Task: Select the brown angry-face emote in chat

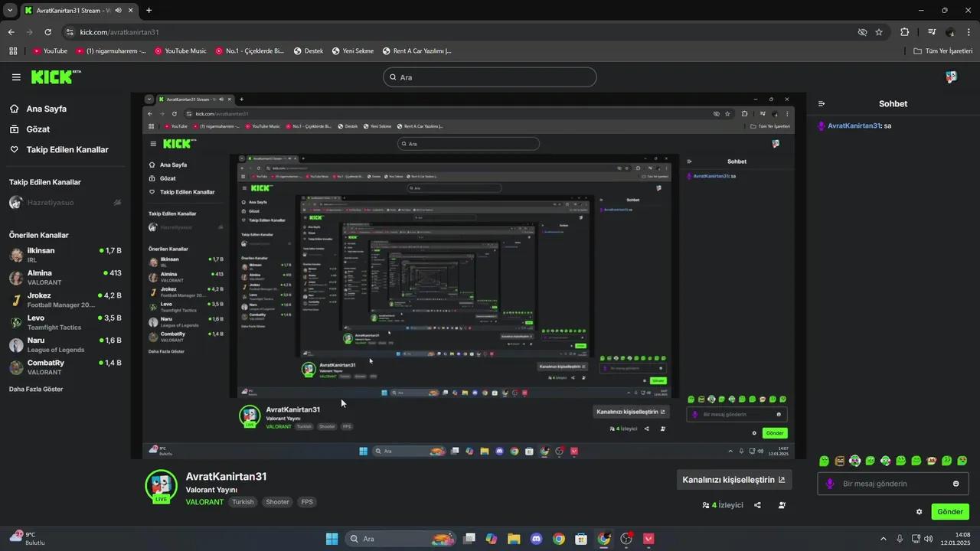Action: click(839, 461)
